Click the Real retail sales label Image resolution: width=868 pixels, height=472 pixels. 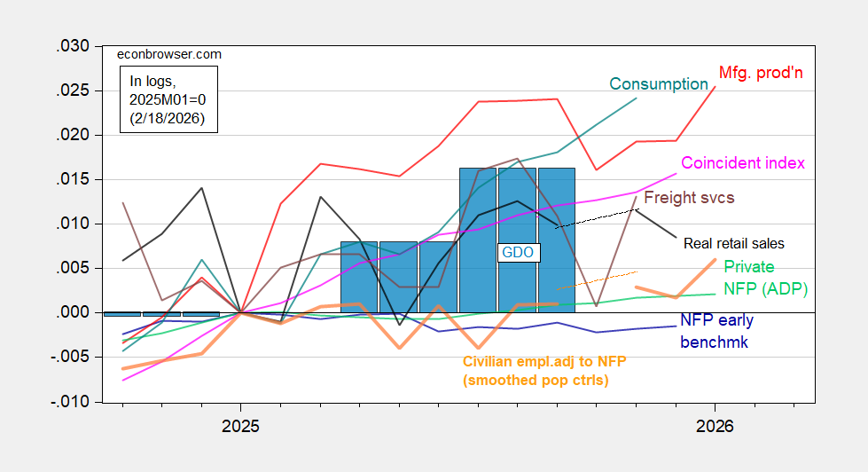click(733, 242)
